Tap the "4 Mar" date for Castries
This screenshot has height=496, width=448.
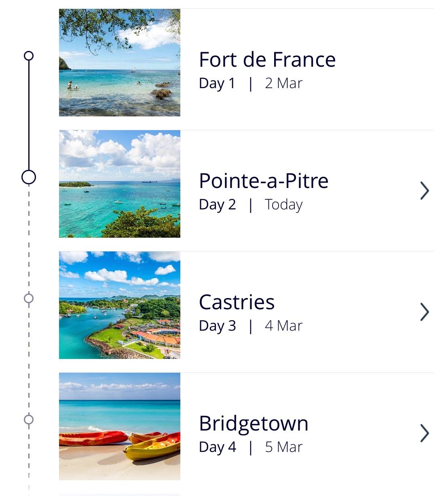coord(283,326)
